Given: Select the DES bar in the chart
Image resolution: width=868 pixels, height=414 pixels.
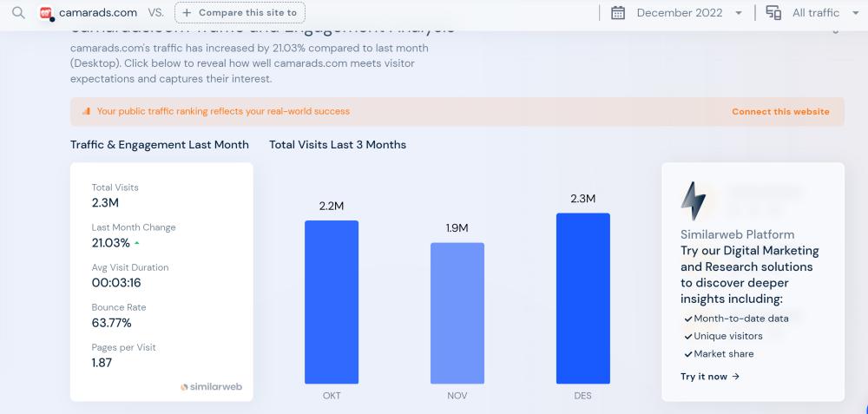Looking at the screenshot, I should point(582,298).
